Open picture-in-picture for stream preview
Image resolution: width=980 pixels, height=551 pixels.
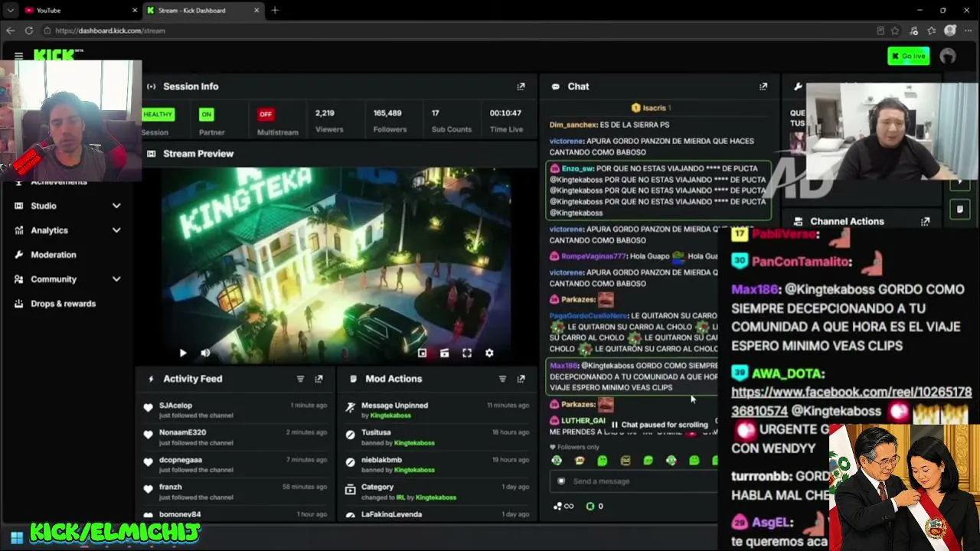coord(422,353)
